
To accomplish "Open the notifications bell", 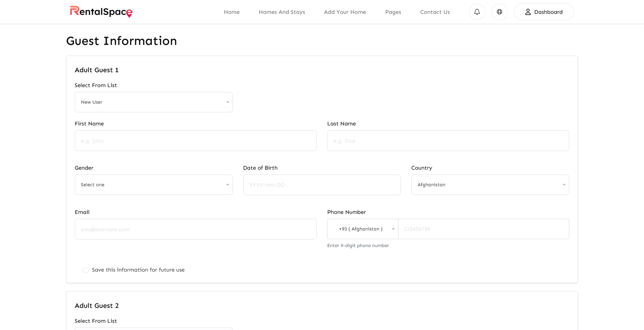I will tap(477, 12).
